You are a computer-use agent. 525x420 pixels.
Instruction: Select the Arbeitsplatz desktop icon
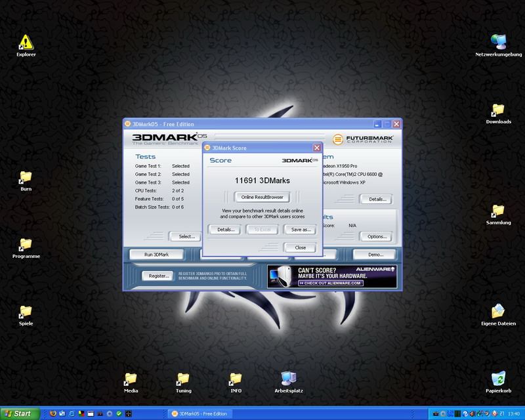pos(288,382)
